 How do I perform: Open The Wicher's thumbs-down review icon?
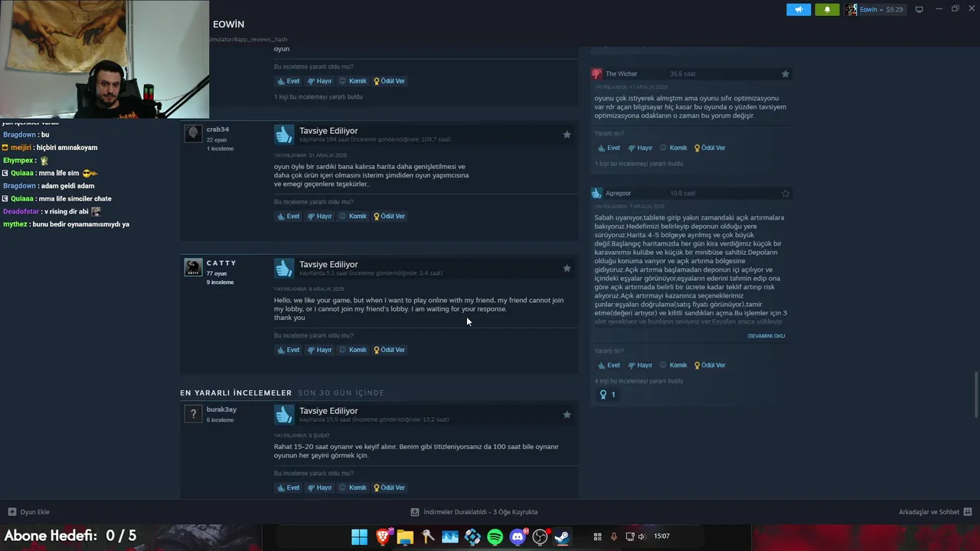597,73
